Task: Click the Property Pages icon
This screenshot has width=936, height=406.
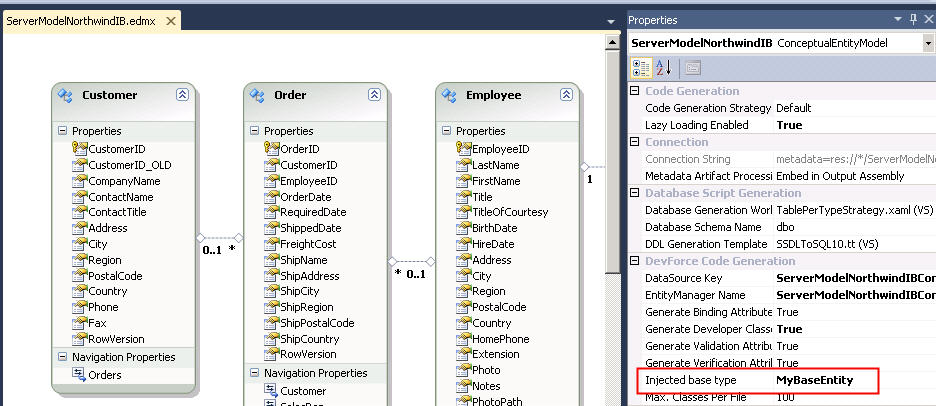Action: [692, 68]
